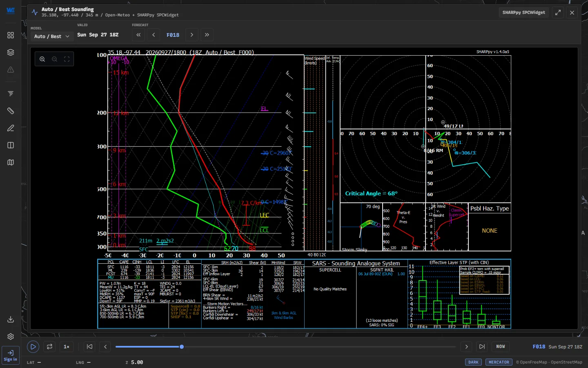This screenshot has width=588, height=368.
Task: Click the DARK theme button
Action: click(x=474, y=362)
